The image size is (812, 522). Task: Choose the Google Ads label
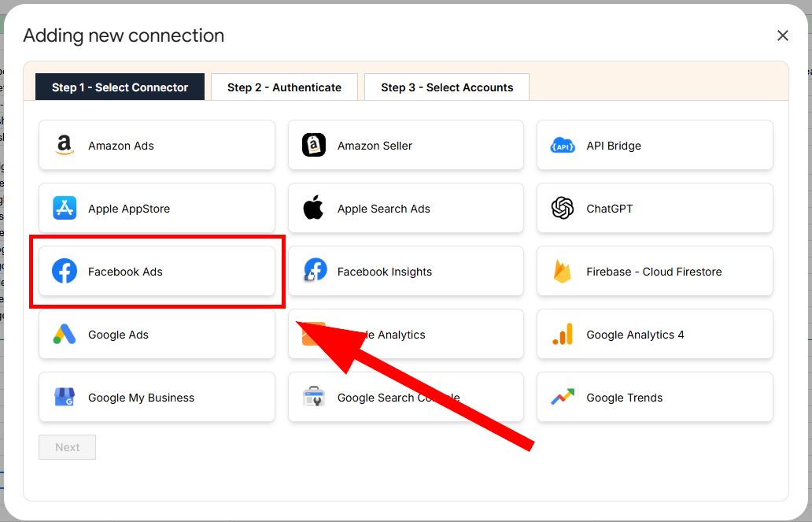click(x=118, y=335)
